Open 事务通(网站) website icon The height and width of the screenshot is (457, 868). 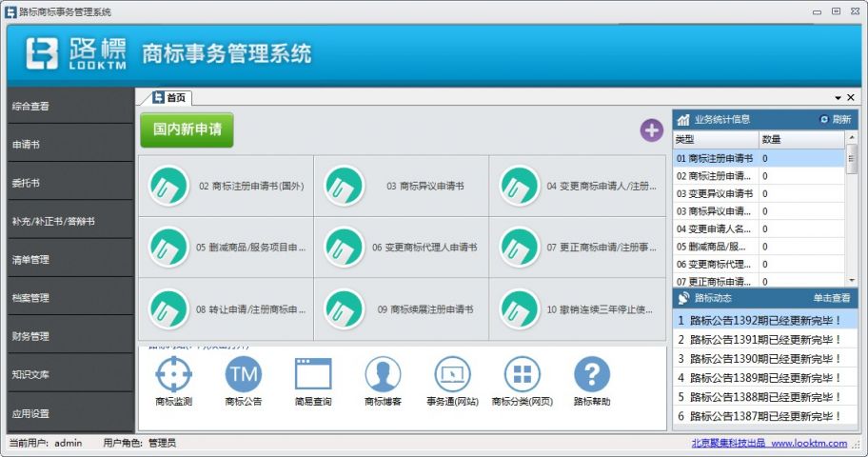[x=452, y=375]
